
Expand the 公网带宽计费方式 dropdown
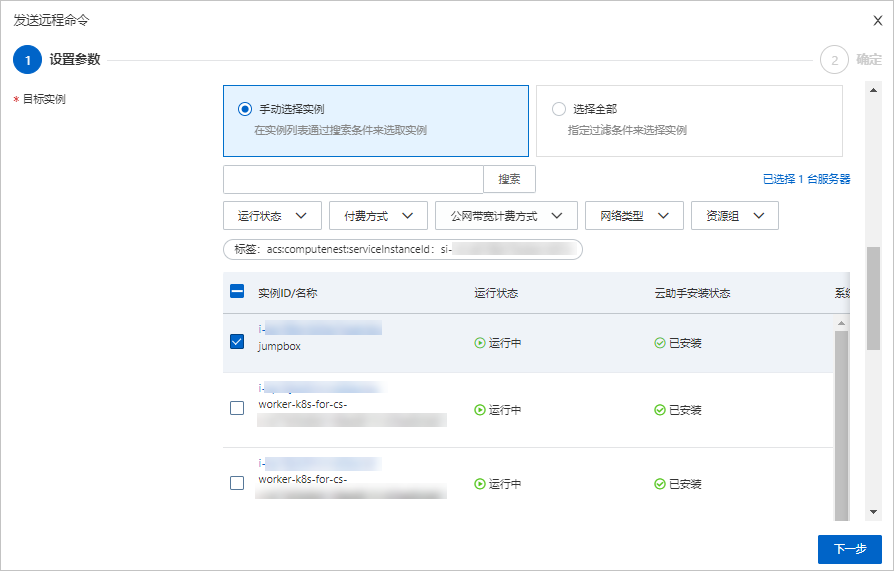(x=506, y=216)
